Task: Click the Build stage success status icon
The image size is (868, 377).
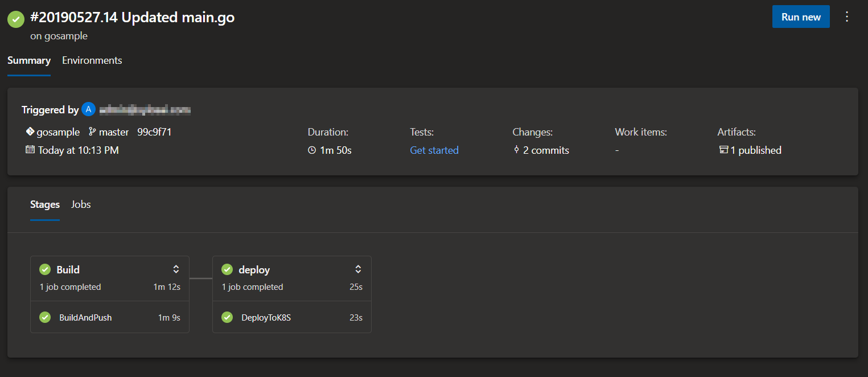Action: [x=45, y=269]
